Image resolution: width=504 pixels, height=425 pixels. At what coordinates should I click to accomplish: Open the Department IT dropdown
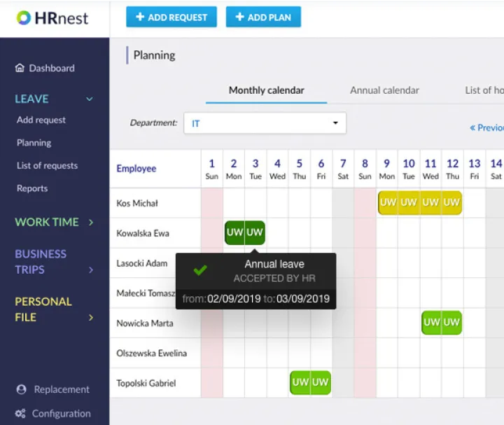tap(265, 123)
